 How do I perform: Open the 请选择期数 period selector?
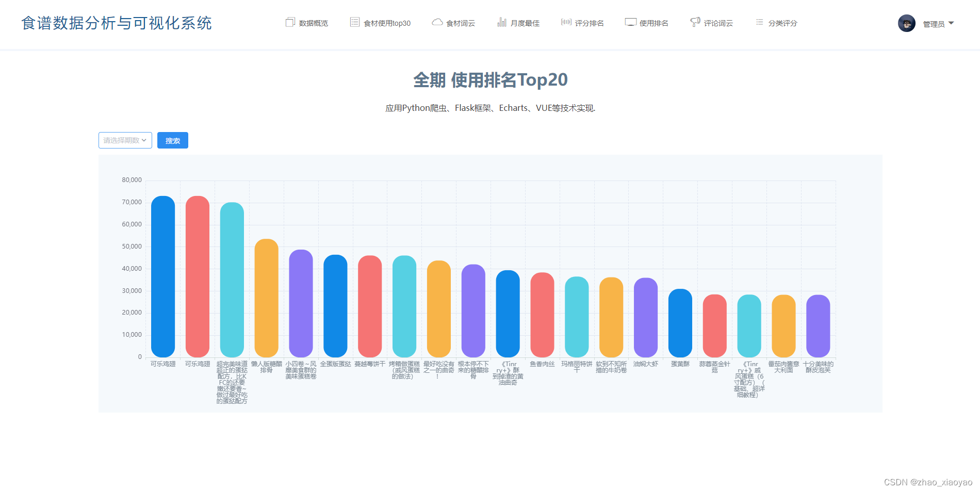tap(125, 140)
